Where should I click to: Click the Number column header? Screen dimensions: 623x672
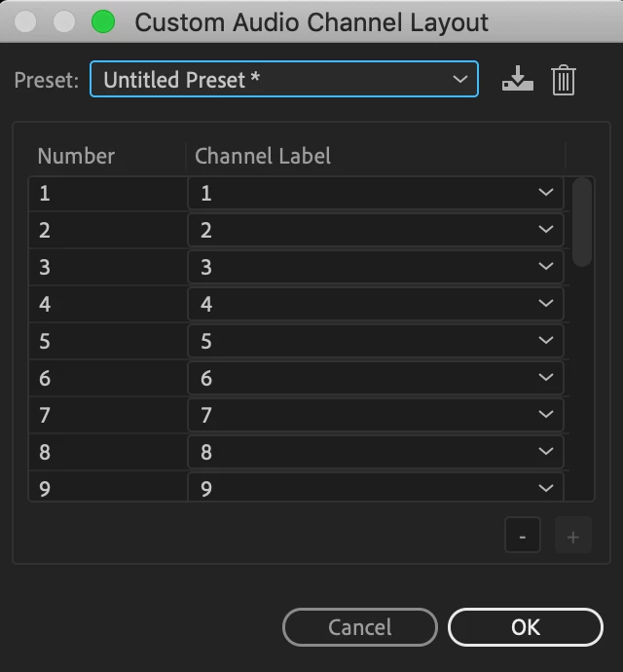pos(76,156)
